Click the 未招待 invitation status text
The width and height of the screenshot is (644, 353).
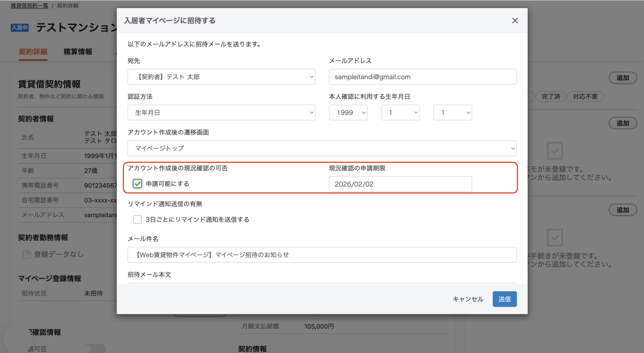93,293
